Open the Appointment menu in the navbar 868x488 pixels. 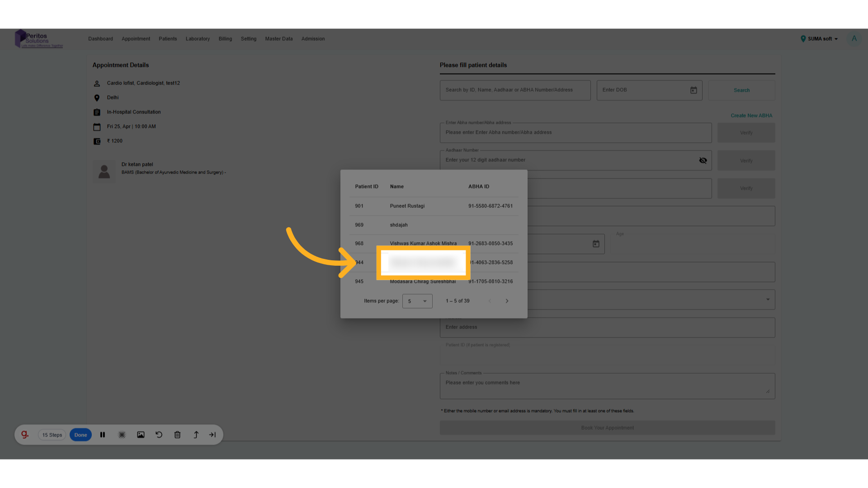coord(136,39)
